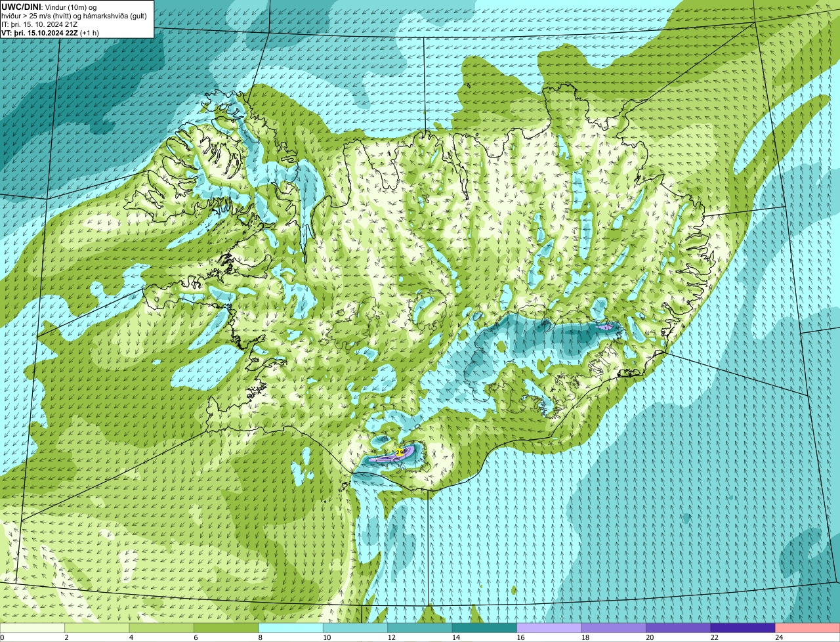Select the 6–8 m/s darker green legend swatch
840x642 pixels.
click(x=227, y=628)
